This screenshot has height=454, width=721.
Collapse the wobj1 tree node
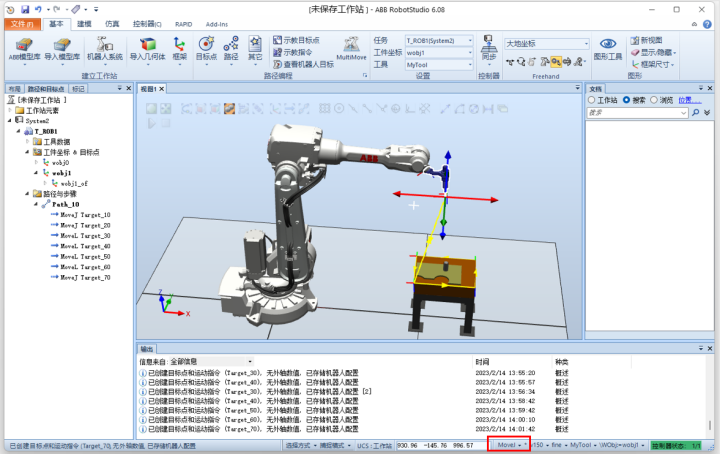pos(36,173)
